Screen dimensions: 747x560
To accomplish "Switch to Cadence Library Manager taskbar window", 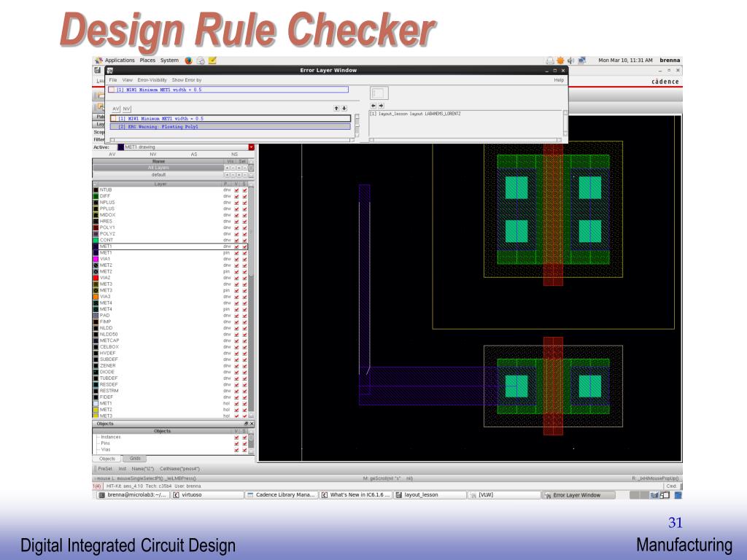I will tap(281, 495).
